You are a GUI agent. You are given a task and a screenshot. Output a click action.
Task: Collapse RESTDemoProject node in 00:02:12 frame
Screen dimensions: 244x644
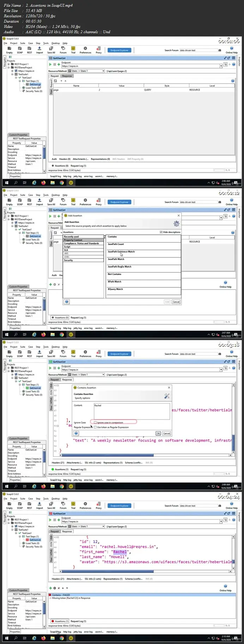[9, 219]
